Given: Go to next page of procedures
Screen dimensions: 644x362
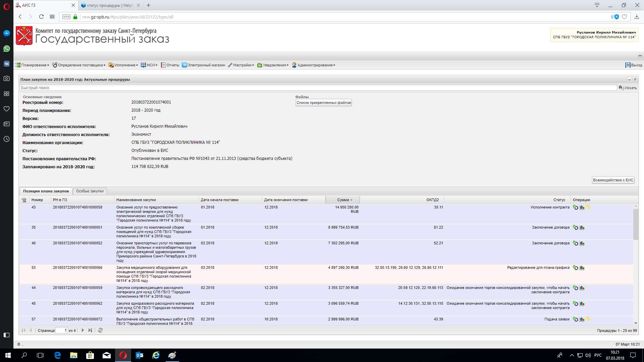Looking at the screenshot, I should click(x=83, y=330).
